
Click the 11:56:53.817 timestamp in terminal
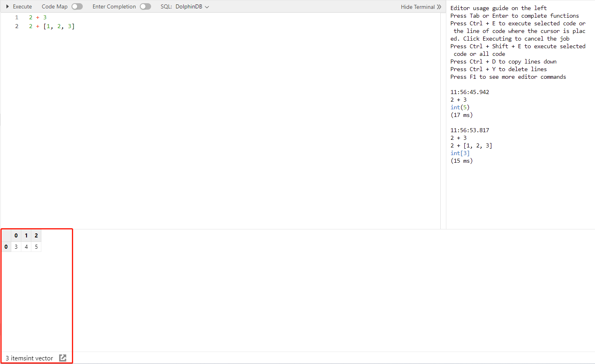pyautogui.click(x=470, y=130)
